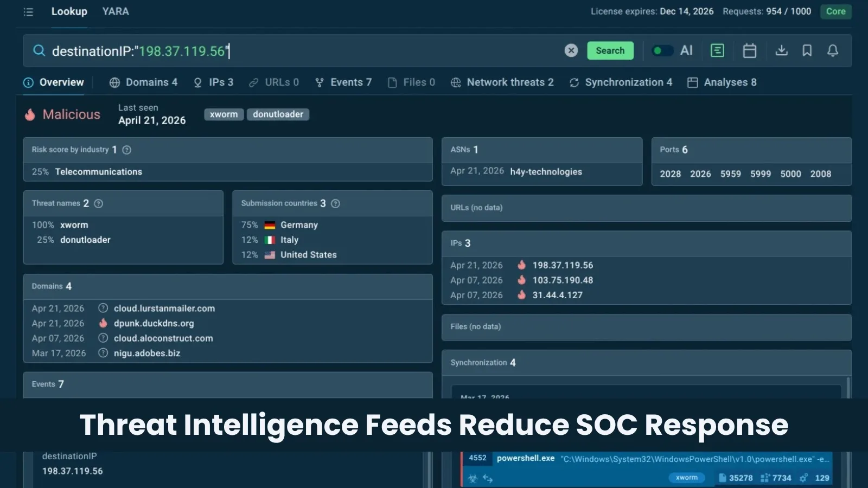Image resolution: width=868 pixels, height=488 pixels.
Task: Open IP 103.75.190.48
Action: (563, 280)
